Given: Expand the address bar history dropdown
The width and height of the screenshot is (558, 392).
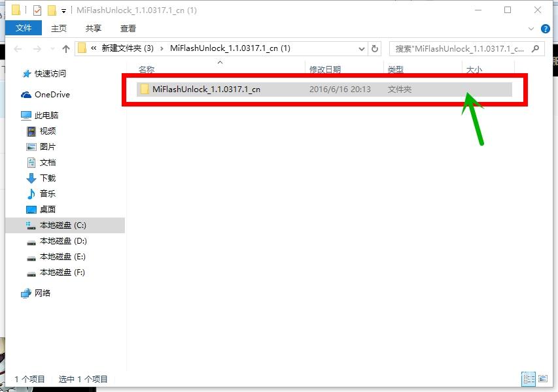Looking at the screenshot, I should click(x=362, y=48).
